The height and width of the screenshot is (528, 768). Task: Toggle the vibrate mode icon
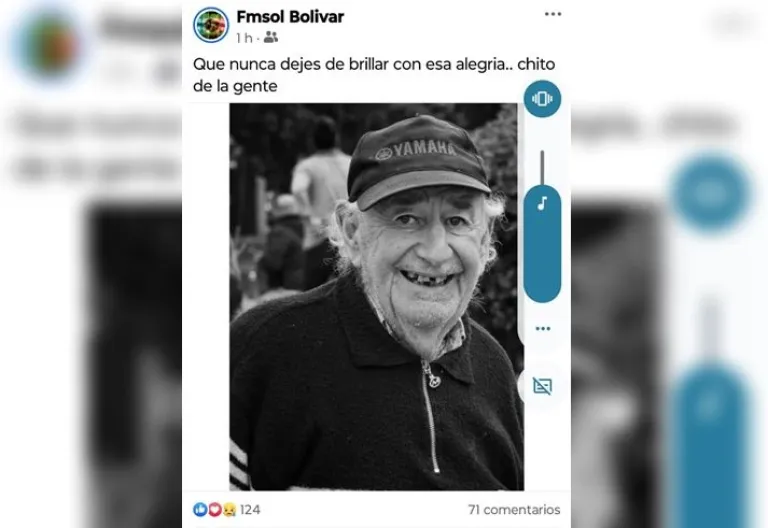click(542, 99)
